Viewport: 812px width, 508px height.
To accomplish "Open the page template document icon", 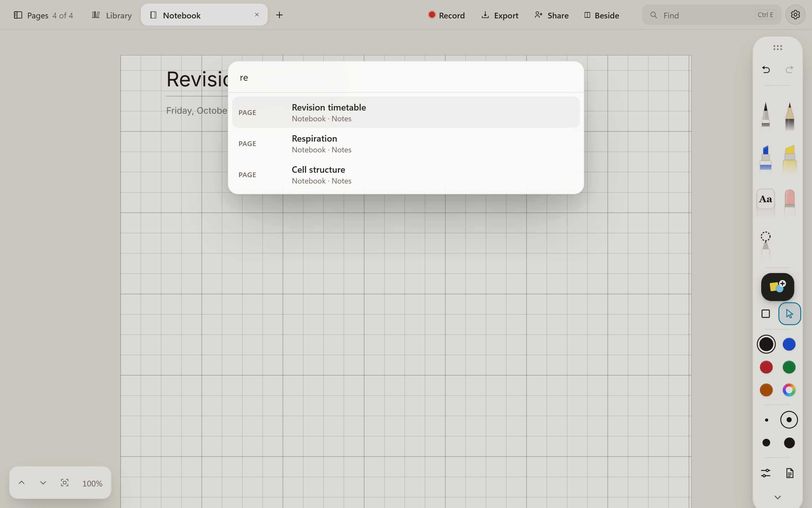I will click(789, 473).
